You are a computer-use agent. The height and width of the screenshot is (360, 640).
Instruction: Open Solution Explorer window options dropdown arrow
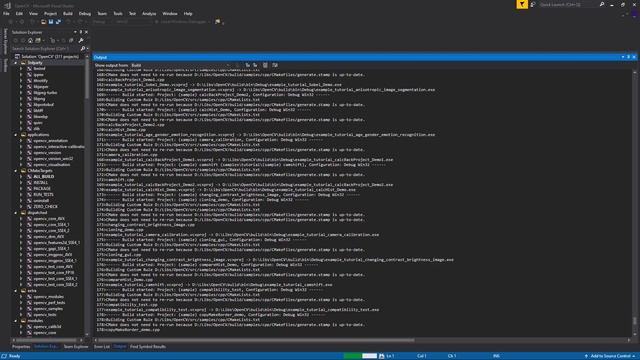tap(75, 32)
